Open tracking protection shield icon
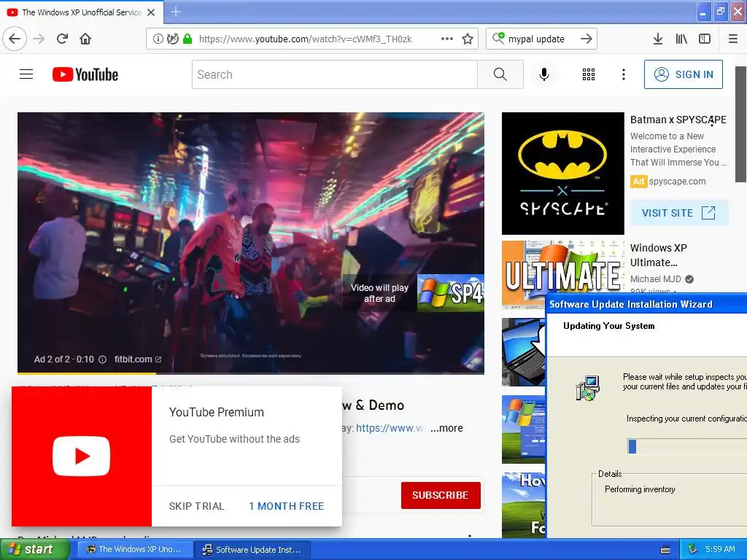 pos(173,39)
